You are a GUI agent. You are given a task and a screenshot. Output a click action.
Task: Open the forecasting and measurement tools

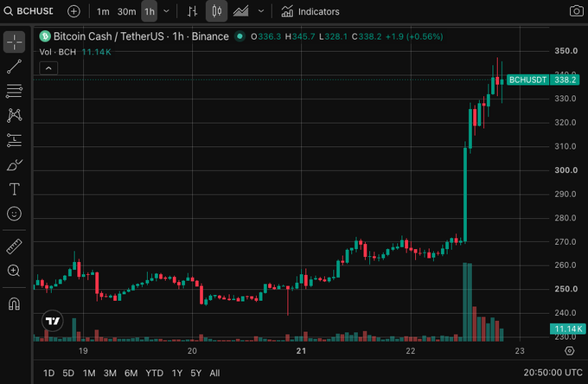tap(14, 140)
